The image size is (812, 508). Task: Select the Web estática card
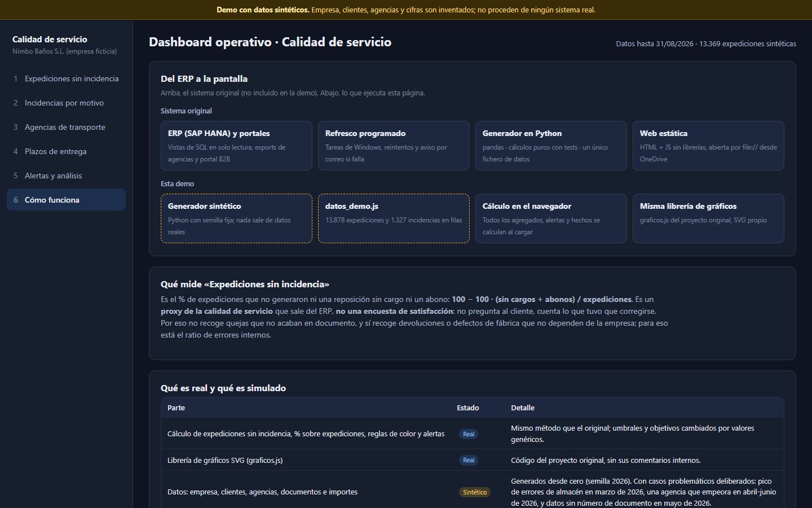pos(708,146)
